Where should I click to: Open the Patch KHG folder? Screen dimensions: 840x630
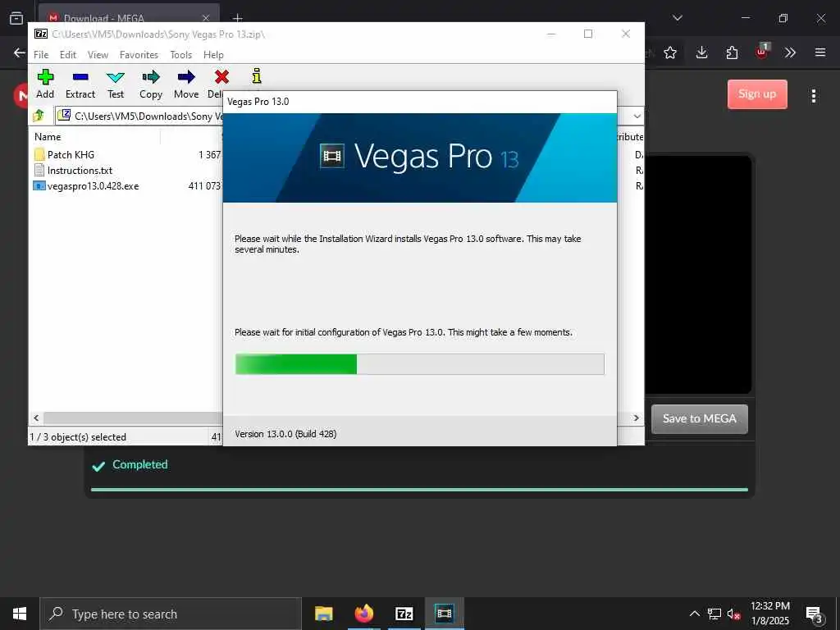pyautogui.click(x=71, y=155)
